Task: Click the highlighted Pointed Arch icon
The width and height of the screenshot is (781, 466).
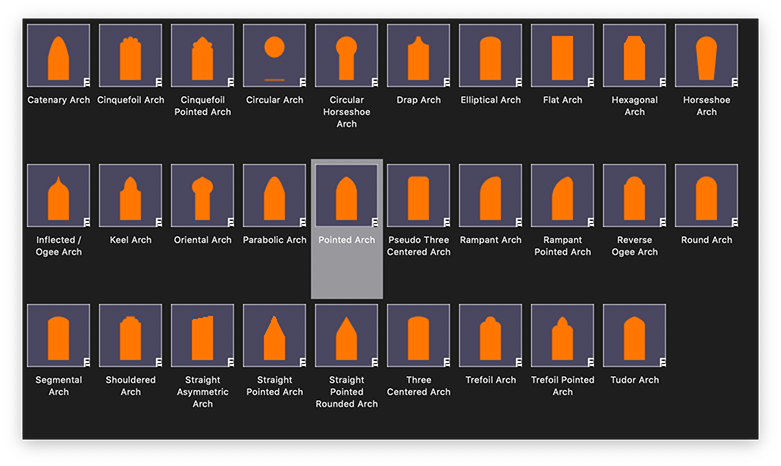Action: pos(347,196)
